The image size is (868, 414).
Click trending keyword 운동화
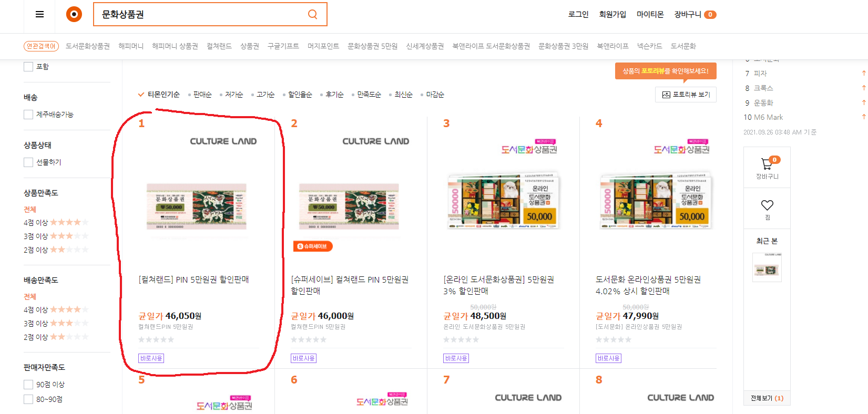tap(763, 103)
